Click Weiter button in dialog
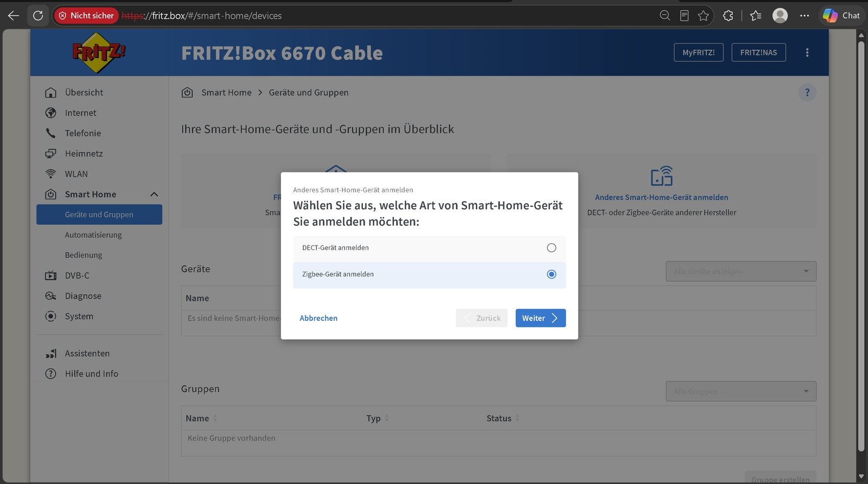 click(540, 318)
